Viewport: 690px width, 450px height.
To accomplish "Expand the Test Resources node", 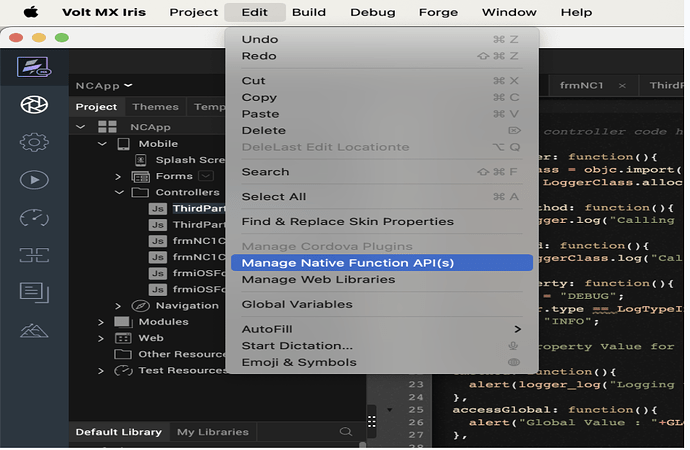I will click(x=101, y=371).
